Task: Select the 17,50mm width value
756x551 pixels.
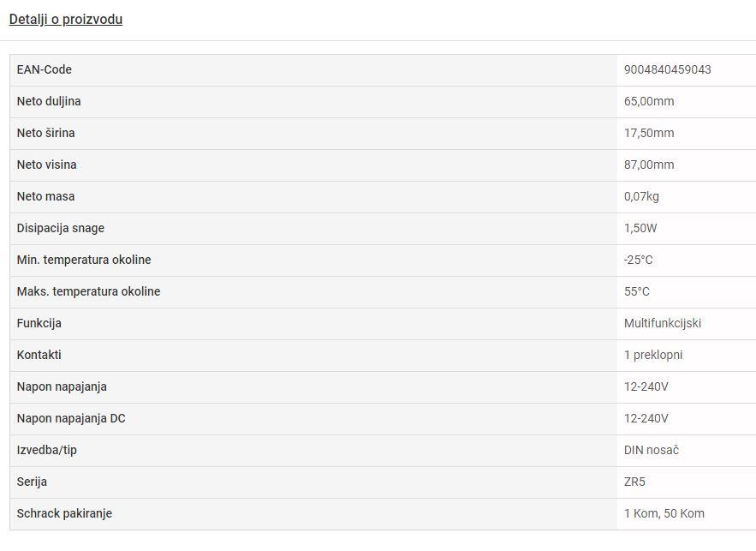Action: pos(649,133)
